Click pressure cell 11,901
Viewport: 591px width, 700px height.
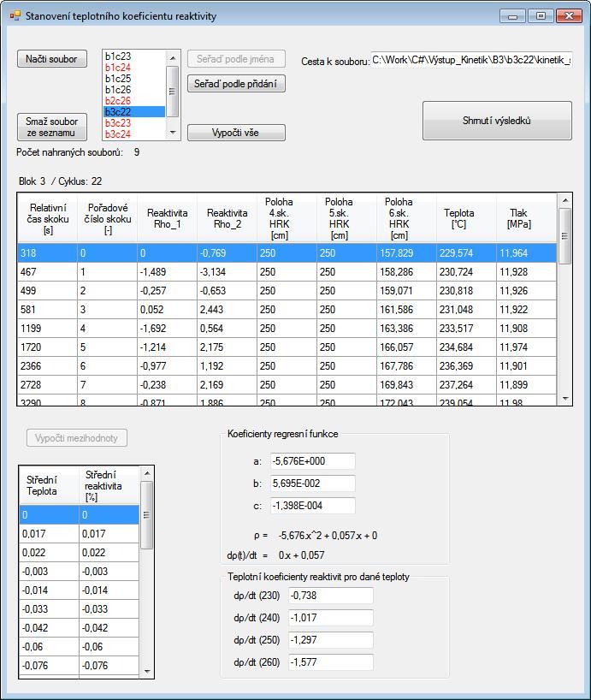point(526,365)
